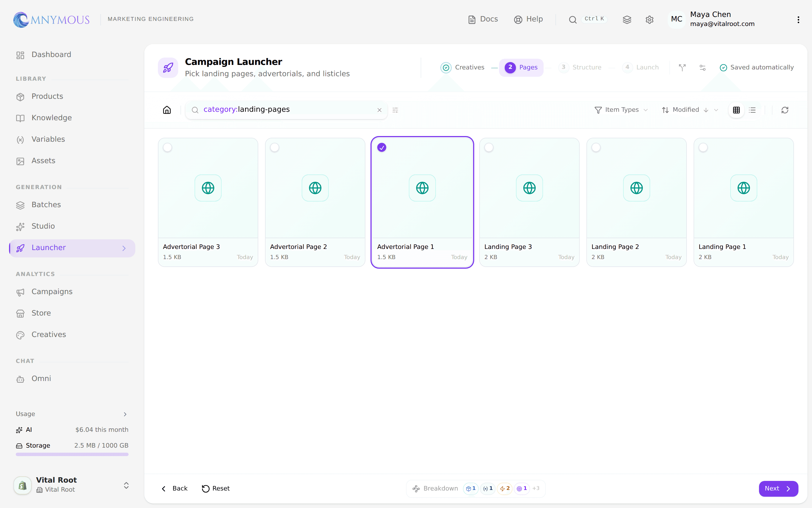This screenshot has height=508, width=812.
Task: Select Landing Page 2 checkbox
Action: tap(596, 148)
